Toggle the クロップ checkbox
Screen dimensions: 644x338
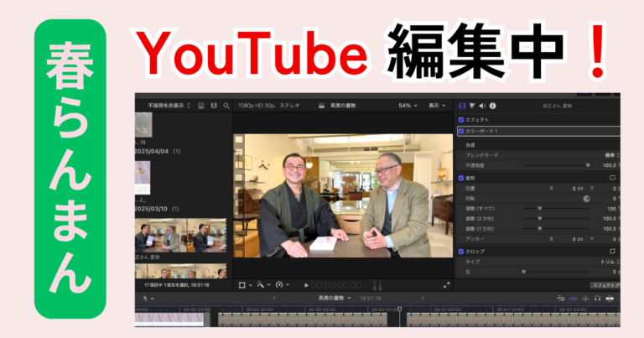click(x=461, y=252)
